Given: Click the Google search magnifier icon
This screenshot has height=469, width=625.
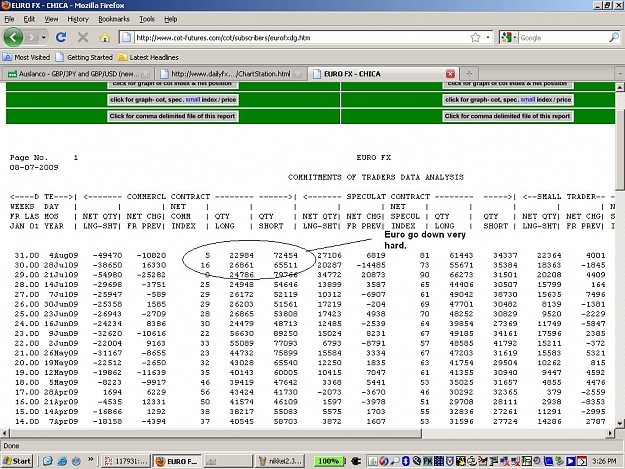Looking at the screenshot, I should pos(614,37).
